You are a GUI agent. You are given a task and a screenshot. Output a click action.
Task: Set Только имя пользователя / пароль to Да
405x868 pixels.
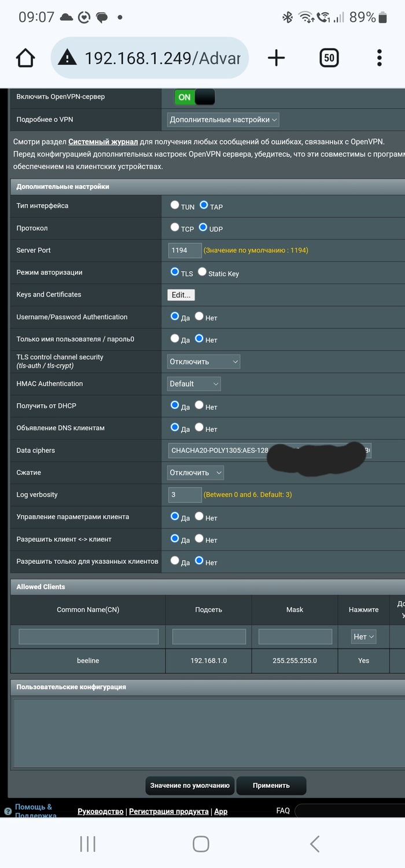pos(175,338)
